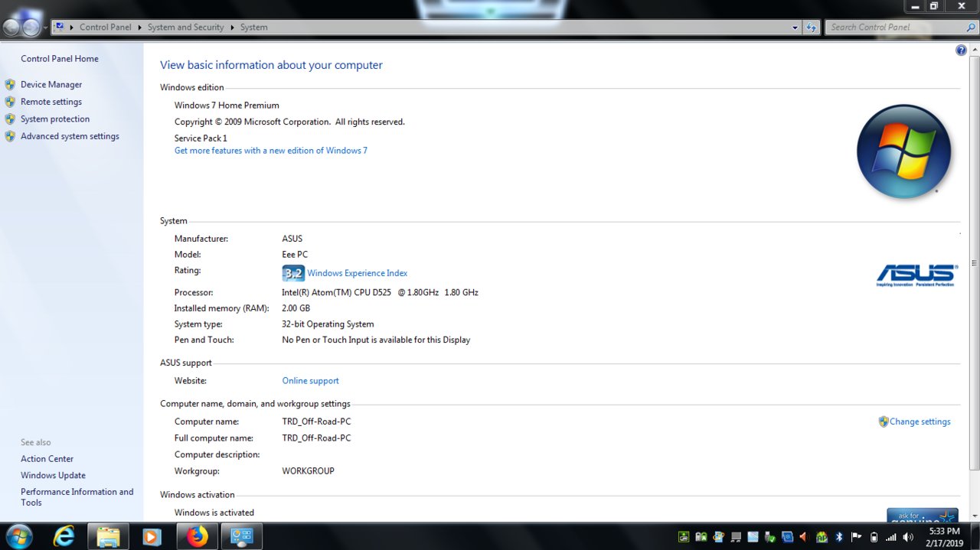Click the Control Panel icon in address bar

pyautogui.click(x=60, y=27)
